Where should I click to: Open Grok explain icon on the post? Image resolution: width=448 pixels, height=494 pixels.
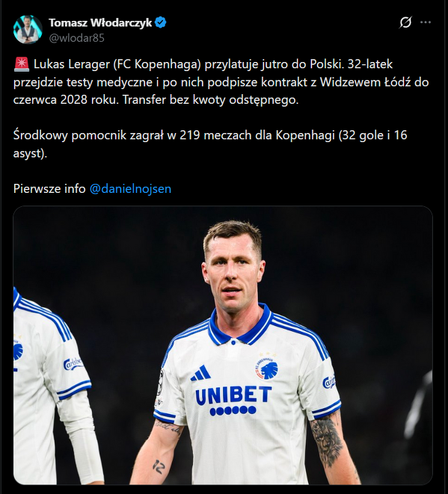click(405, 22)
